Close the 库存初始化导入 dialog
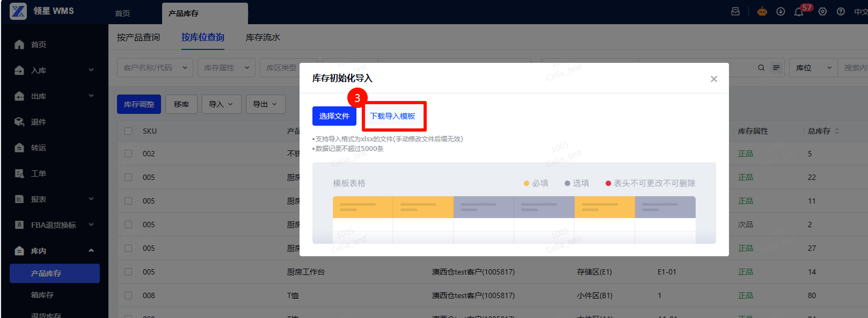Image resolution: width=868 pixels, height=318 pixels. 714,79
